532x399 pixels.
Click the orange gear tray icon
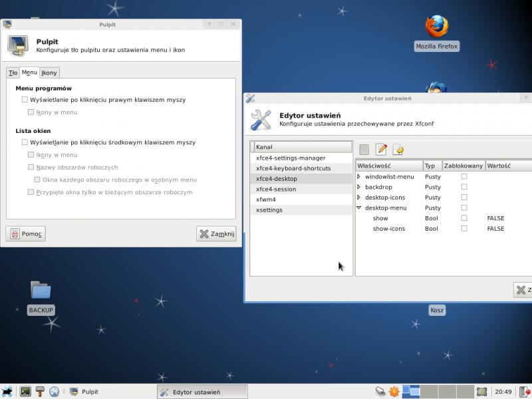(394, 392)
